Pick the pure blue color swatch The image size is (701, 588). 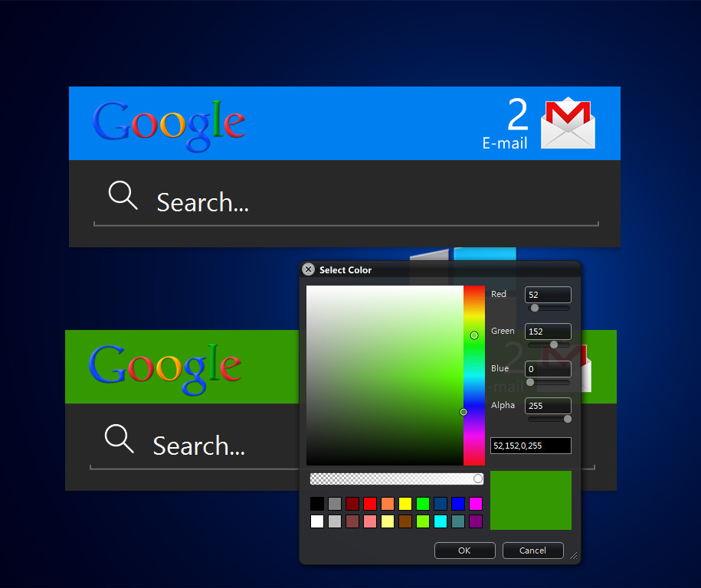point(458,504)
